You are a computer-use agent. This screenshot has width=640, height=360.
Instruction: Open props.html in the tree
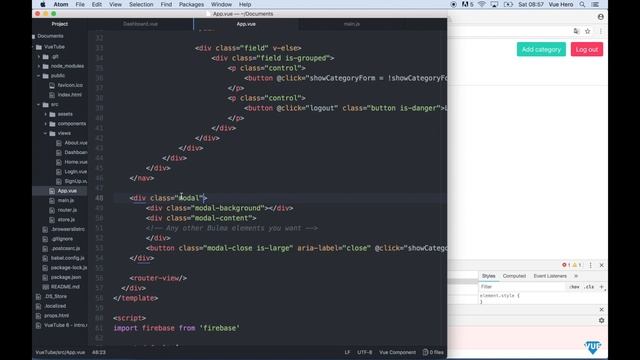56,316
